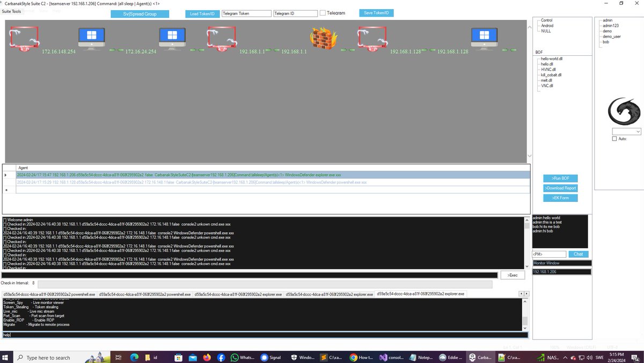Screen dimensions: 644x363
Task: Select the Control tree item
Action: click(x=546, y=20)
